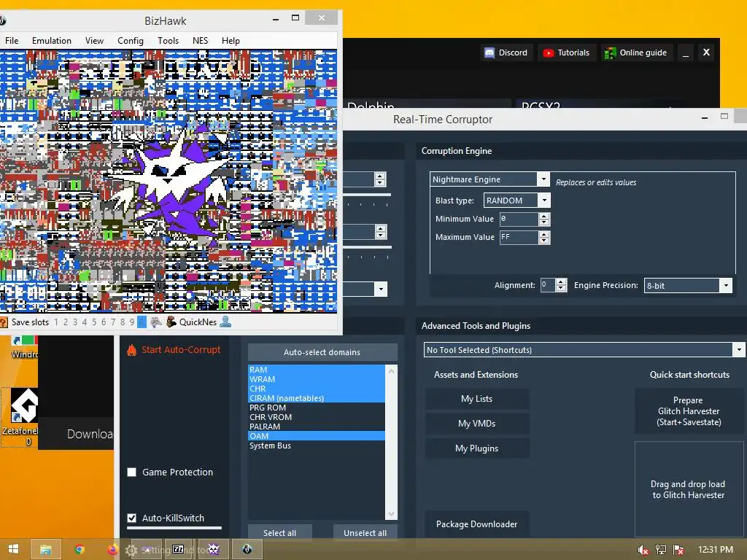Open the Windows Start button

[x=13, y=549]
